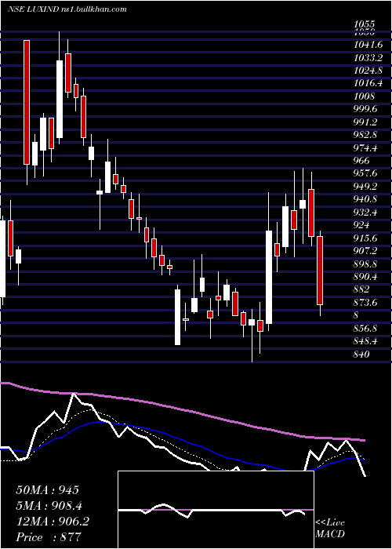This screenshot has width=392, height=549.
Task: Click the 966 price axis label
Action: [362, 161]
